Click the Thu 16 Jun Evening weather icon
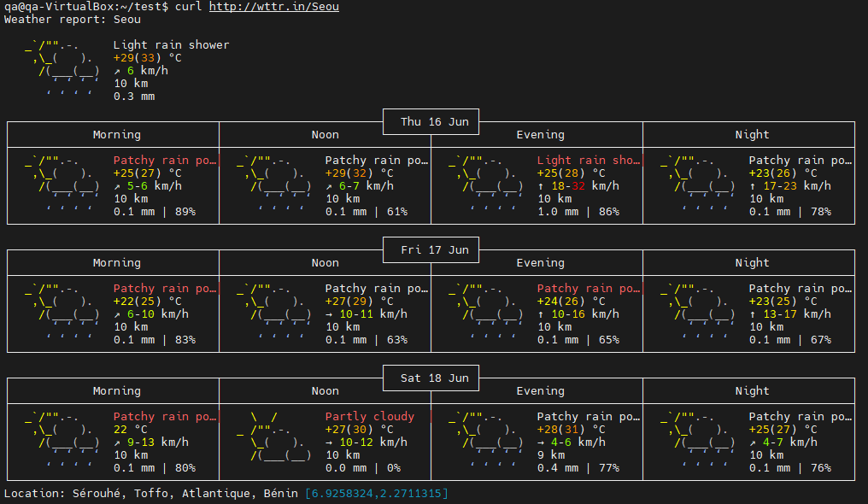Image resolution: width=868 pixels, height=504 pixels. click(485, 185)
